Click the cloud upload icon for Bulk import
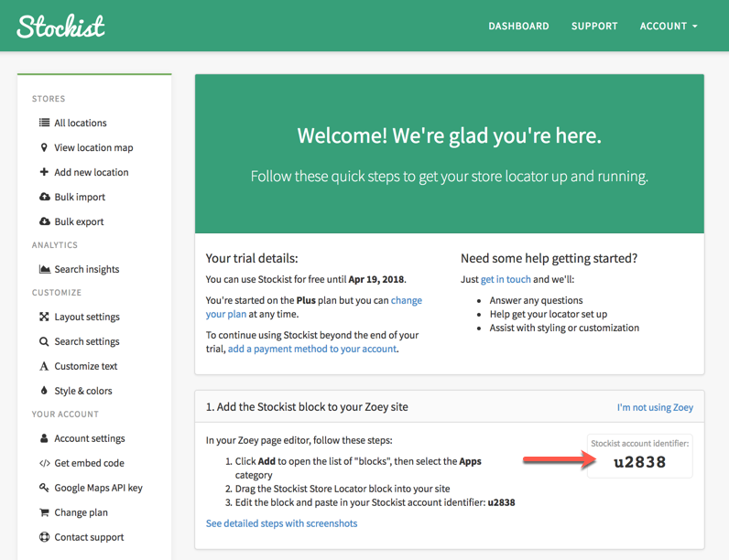 click(45, 197)
